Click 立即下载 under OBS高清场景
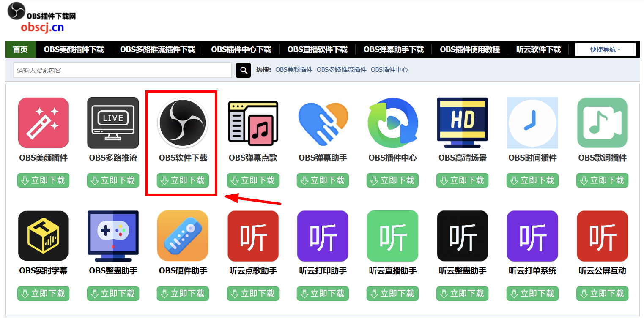The height and width of the screenshot is (319, 644). coord(462,180)
